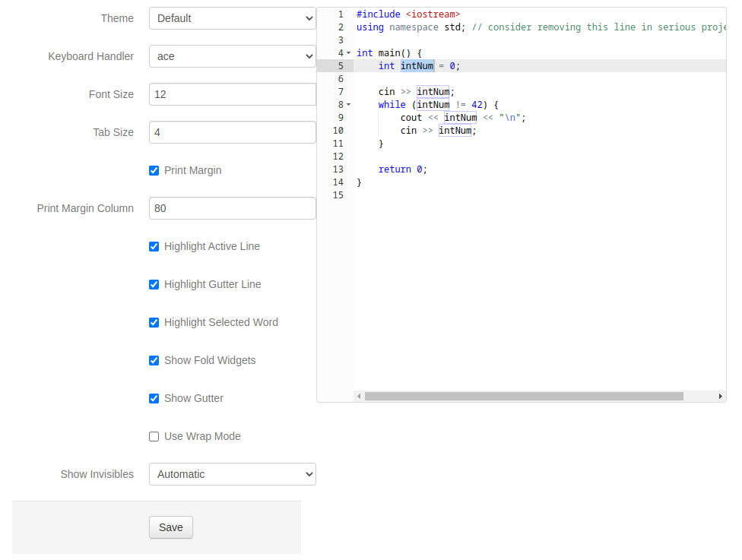The height and width of the screenshot is (560, 742).
Task: Open the Keyboard Handler combo box
Action: pyautogui.click(x=232, y=55)
